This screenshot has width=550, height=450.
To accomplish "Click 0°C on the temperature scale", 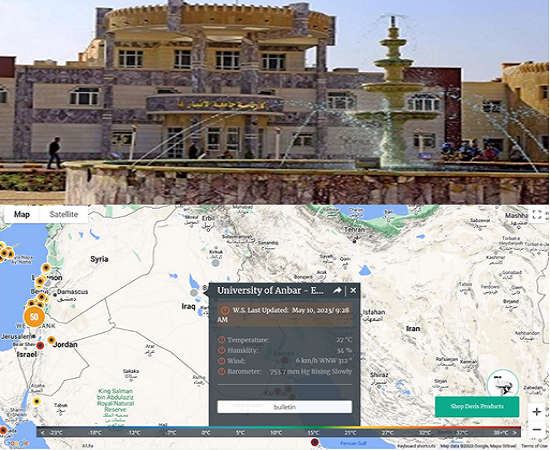I will (205, 432).
